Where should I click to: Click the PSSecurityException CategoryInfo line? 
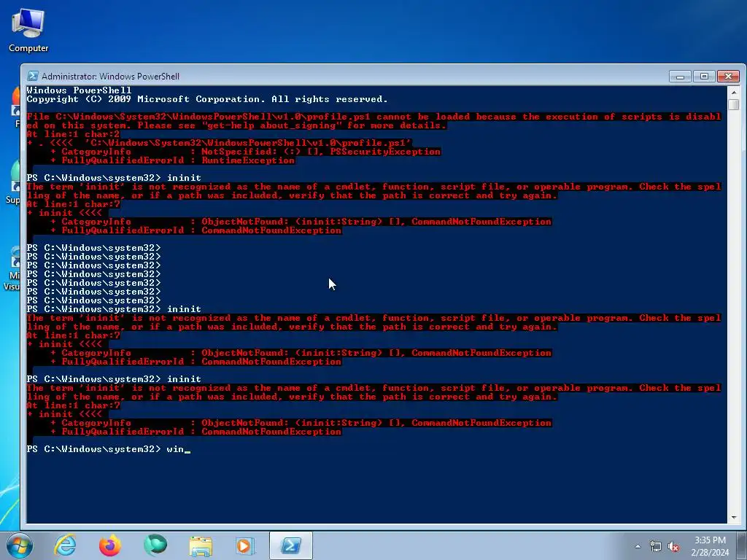tap(245, 152)
